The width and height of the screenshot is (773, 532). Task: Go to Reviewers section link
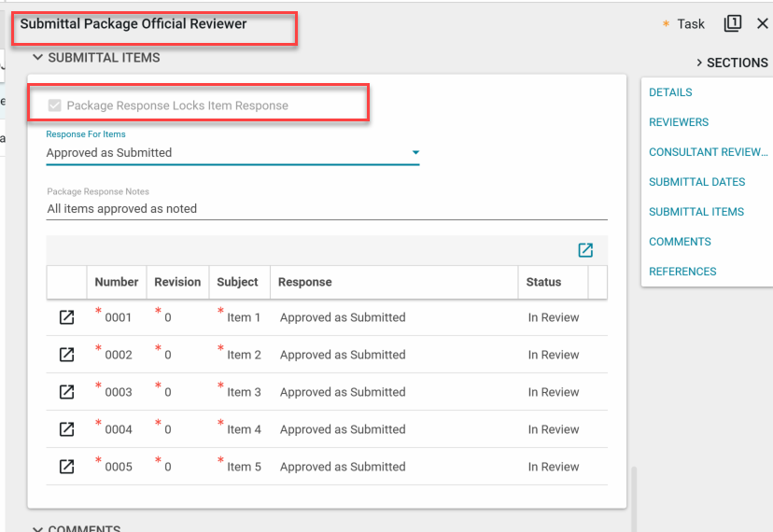point(679,122)
